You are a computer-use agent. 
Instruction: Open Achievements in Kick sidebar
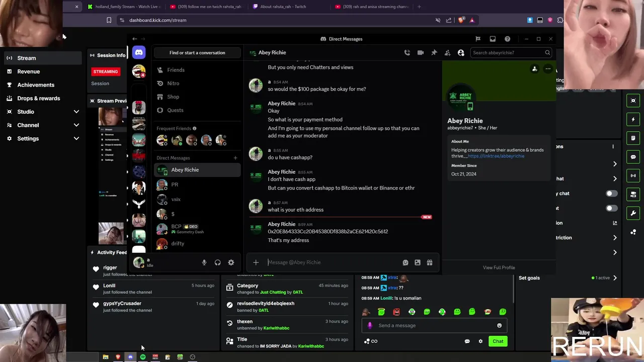[x=42, y=85]
